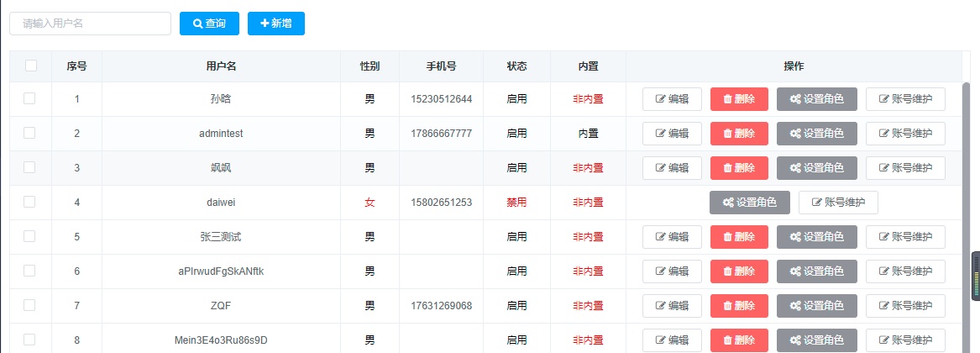Toggle the select-all header checkbox
Screen dimensions: 980x353
(x=30, y=66)
